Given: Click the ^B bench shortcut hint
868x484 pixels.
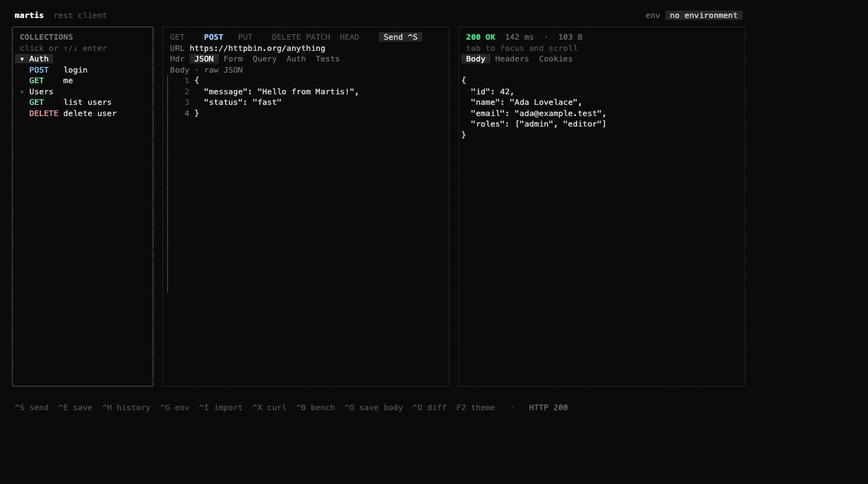Looking at the screenshot, I should (316, 408).
